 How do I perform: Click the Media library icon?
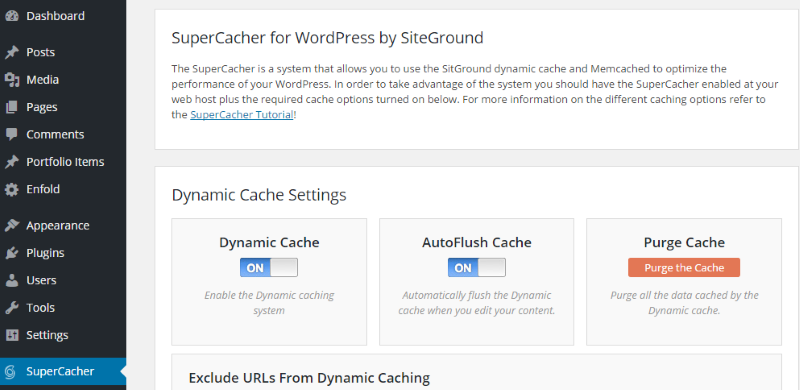(x=12, y=80)
